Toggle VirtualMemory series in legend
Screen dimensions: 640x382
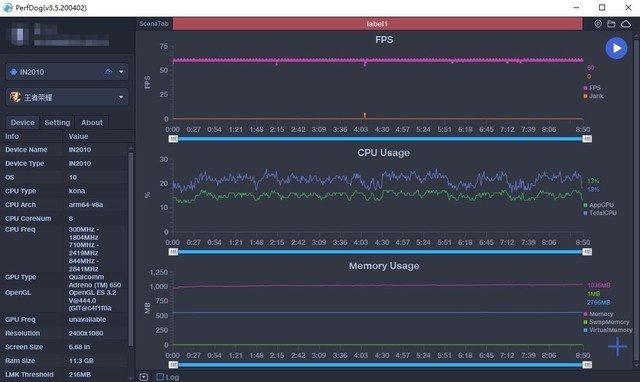point(608,330)
